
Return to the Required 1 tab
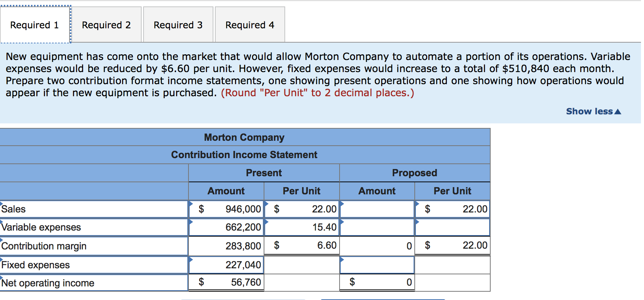tap(34, 25)
